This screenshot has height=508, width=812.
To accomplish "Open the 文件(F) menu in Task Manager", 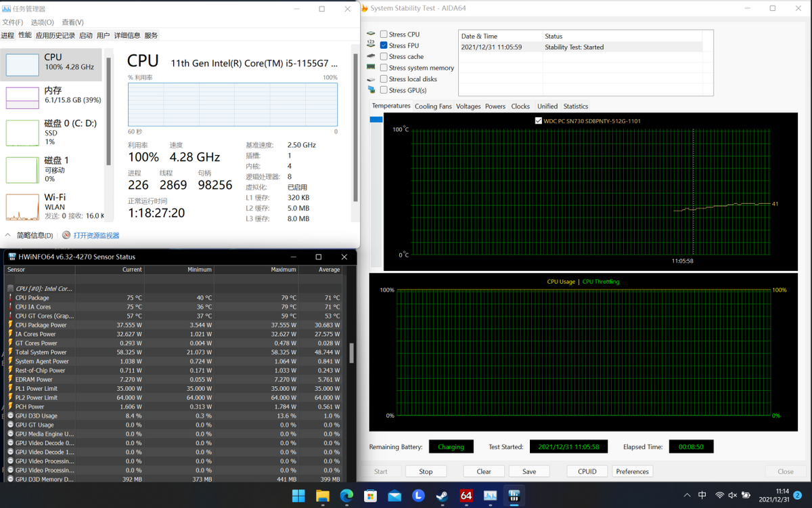I will coord(12,22).
